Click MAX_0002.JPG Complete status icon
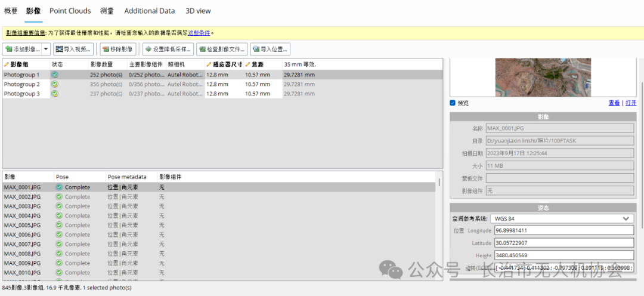This screenshot has height=296, width=644. [59, 197]
